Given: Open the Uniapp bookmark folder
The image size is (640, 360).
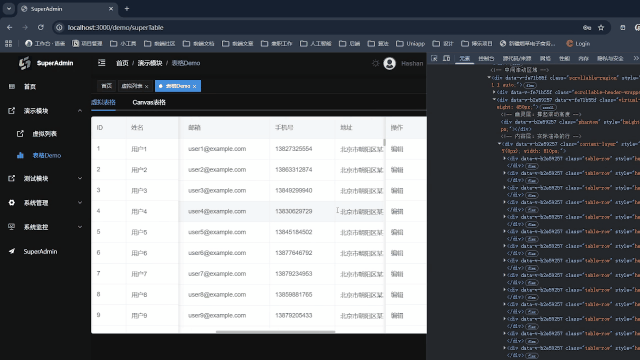Looking at the screenshot, I should [x=410, y=43].
